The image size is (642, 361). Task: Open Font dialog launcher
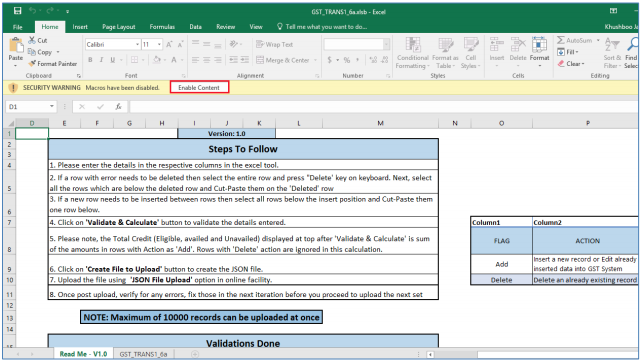(184, 76)
